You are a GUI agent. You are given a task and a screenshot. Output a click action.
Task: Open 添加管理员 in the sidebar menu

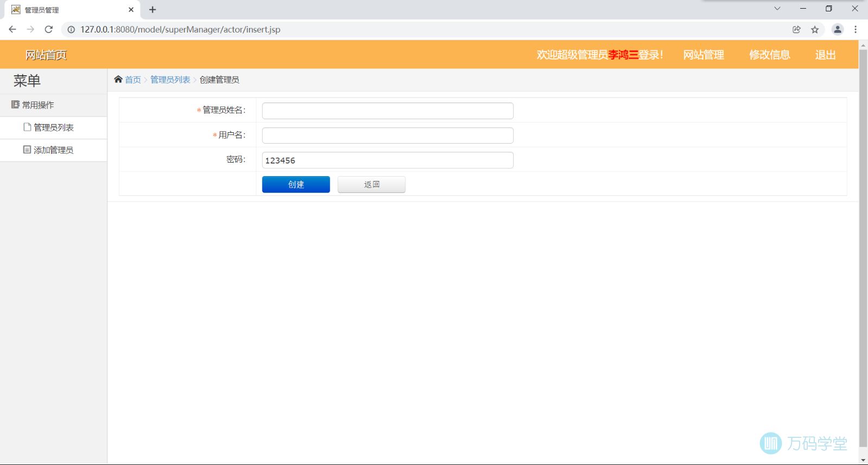pos(54,150)
